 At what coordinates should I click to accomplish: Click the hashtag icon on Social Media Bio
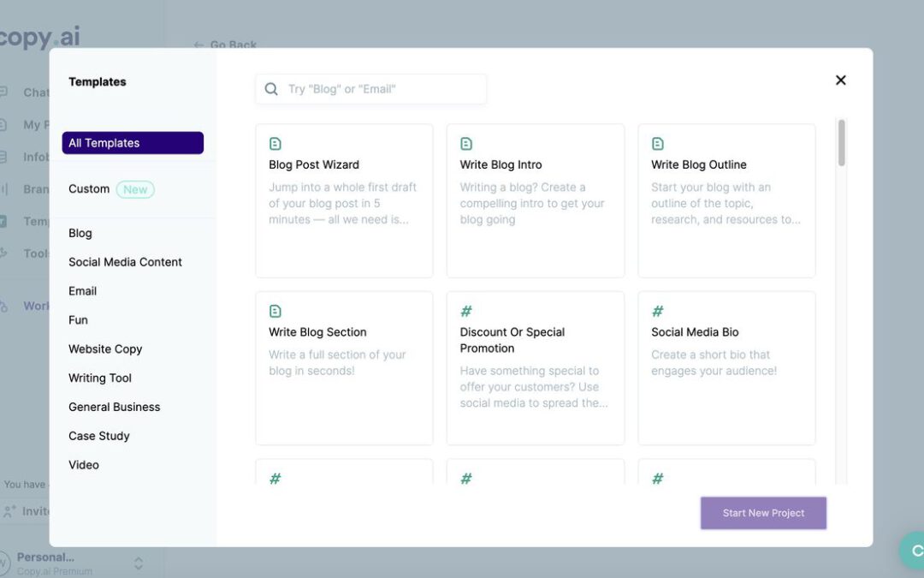(657, 310)
